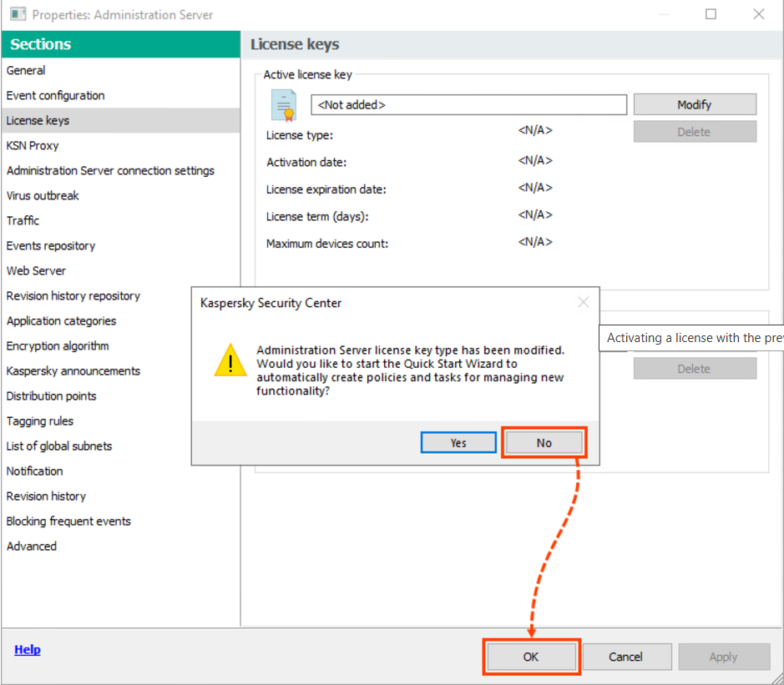784x685 pixels.
Task: Click the Active license key group label
Action: 307,74
